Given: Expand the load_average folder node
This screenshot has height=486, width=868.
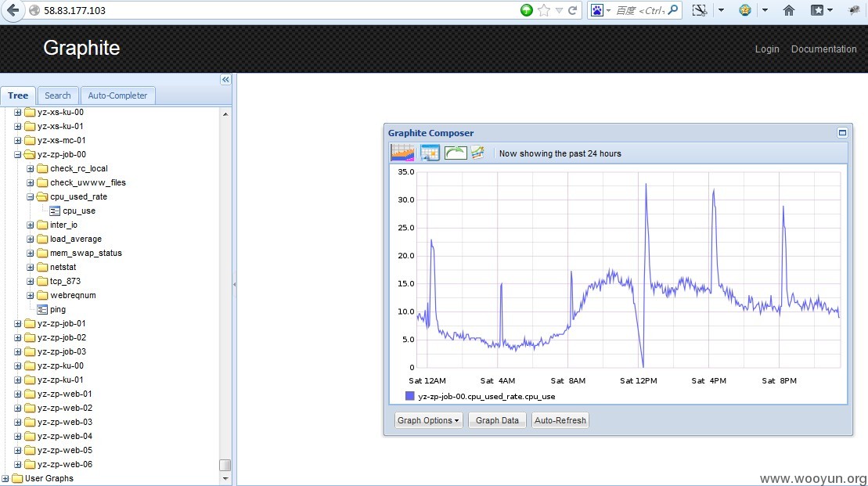Looking at the screenshot, I should (x=31, y=239).
